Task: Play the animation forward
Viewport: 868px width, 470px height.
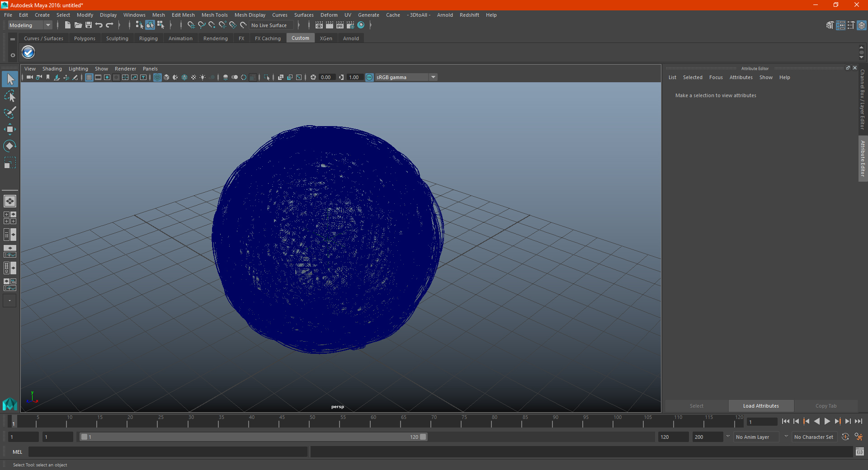Action: 827,421
